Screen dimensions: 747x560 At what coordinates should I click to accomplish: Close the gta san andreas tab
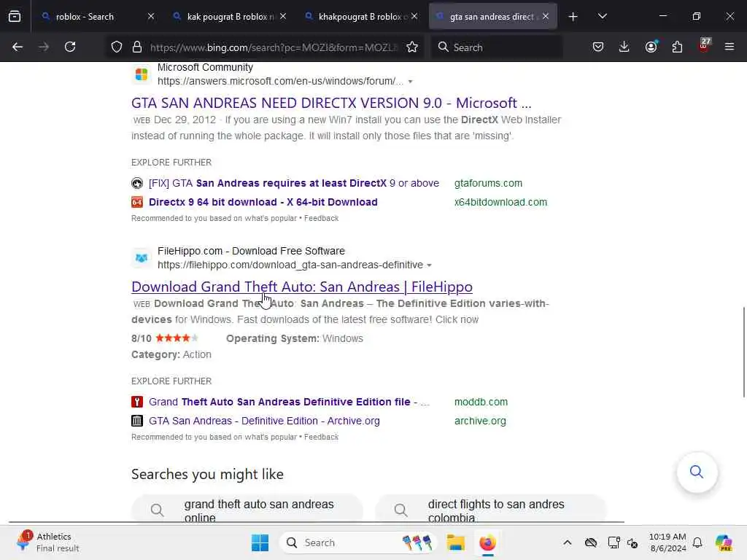[x=546, y=17]
